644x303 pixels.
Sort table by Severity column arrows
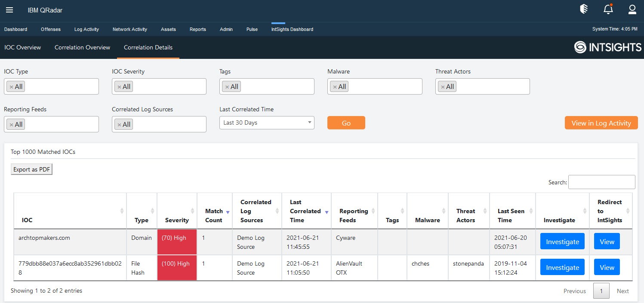[x=192, y=211]
